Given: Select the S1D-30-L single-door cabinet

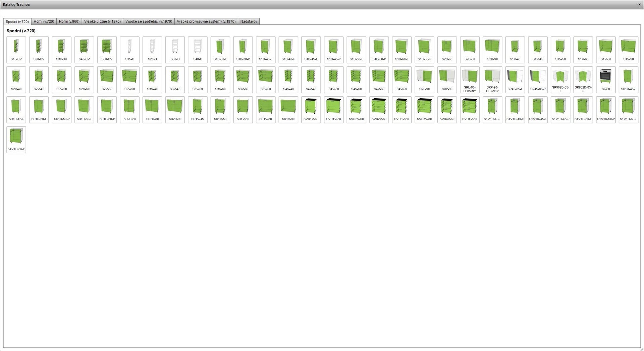Looking at the screenshot, I should (220, 50).
